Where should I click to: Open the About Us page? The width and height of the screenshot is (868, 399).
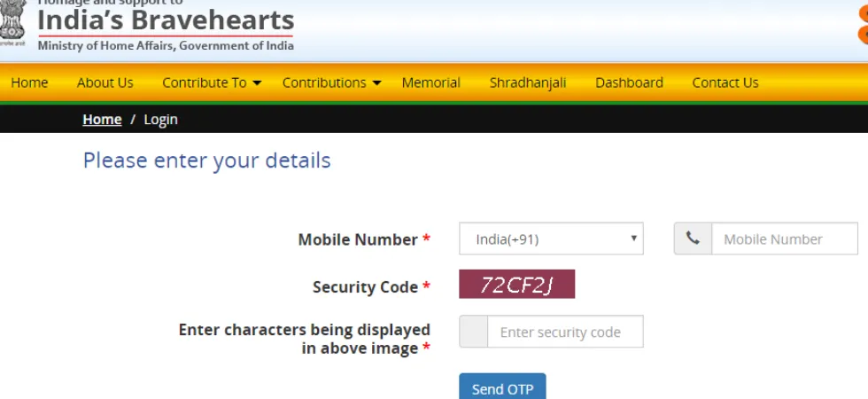click(x=105, y=82)
